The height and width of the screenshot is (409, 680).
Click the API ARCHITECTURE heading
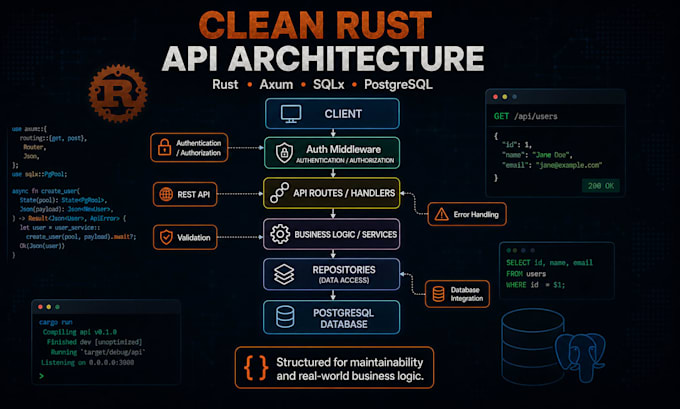323,58
